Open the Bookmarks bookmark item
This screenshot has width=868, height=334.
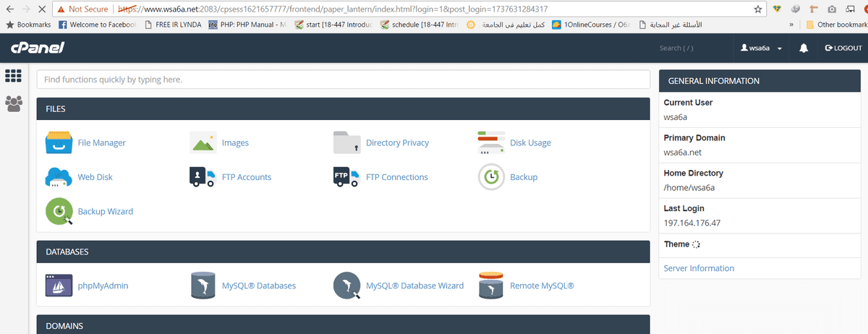coord(27,25)
